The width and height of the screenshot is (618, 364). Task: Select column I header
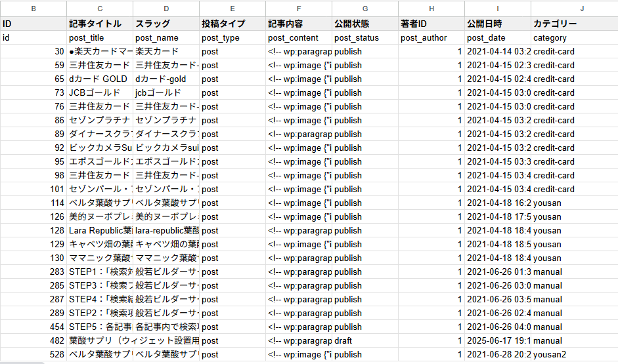tap(497, 9)
